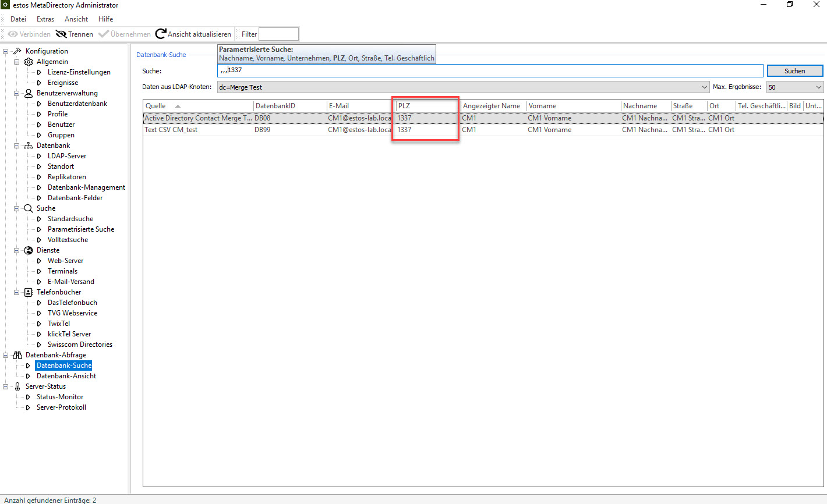Select Parametrisierte Suche in the tree

point(81,229)
